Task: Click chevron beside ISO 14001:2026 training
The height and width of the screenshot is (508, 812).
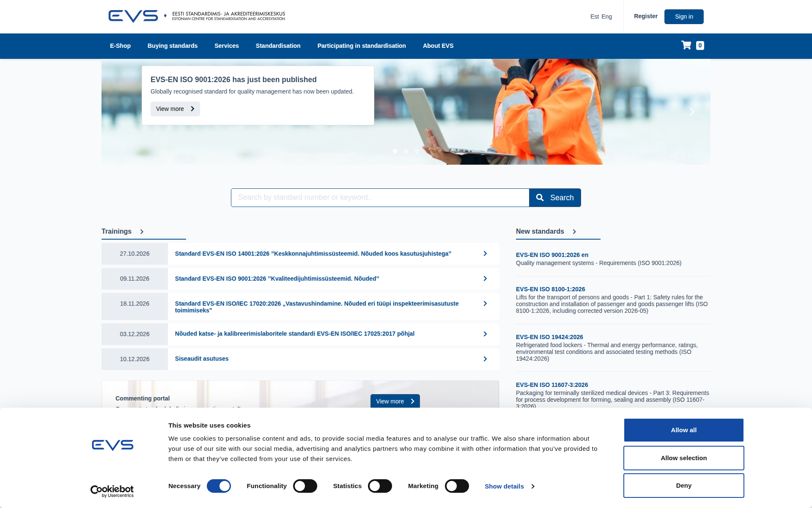Action: (485, 254)
